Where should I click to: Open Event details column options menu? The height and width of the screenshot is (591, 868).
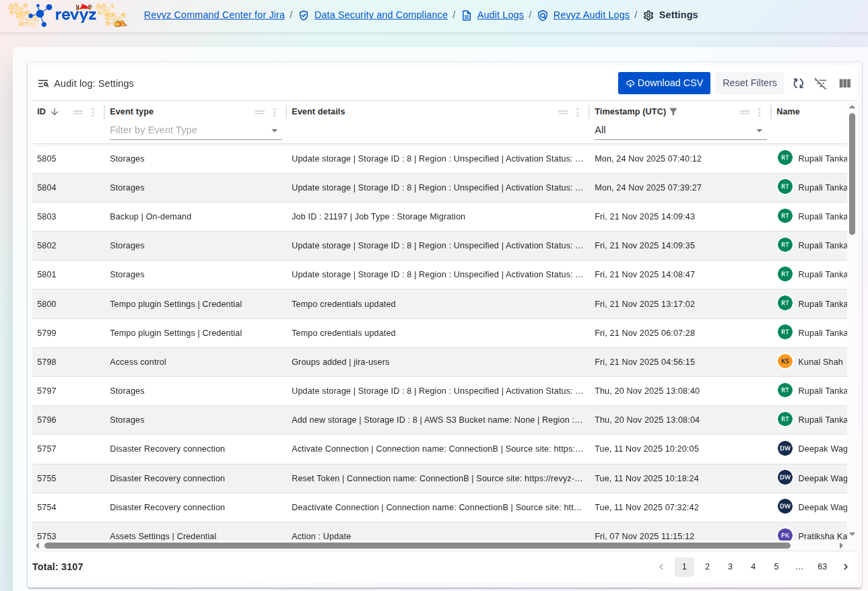[577, 112]
